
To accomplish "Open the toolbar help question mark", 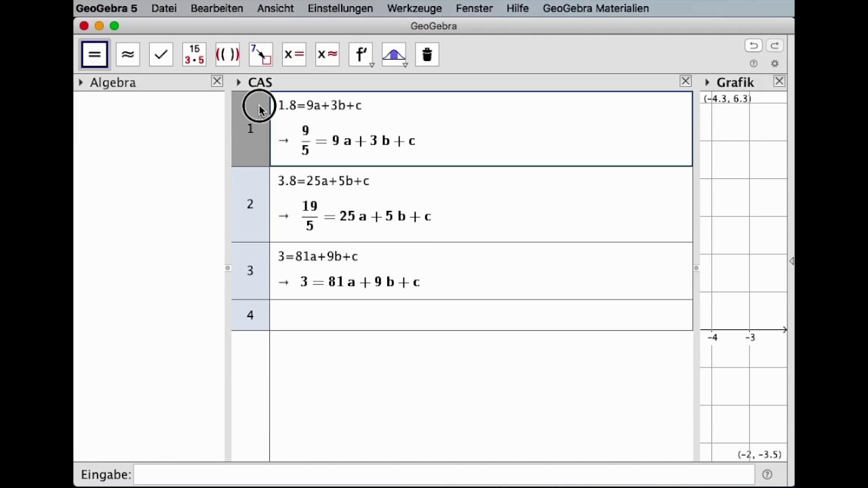I will pos(753,64).
